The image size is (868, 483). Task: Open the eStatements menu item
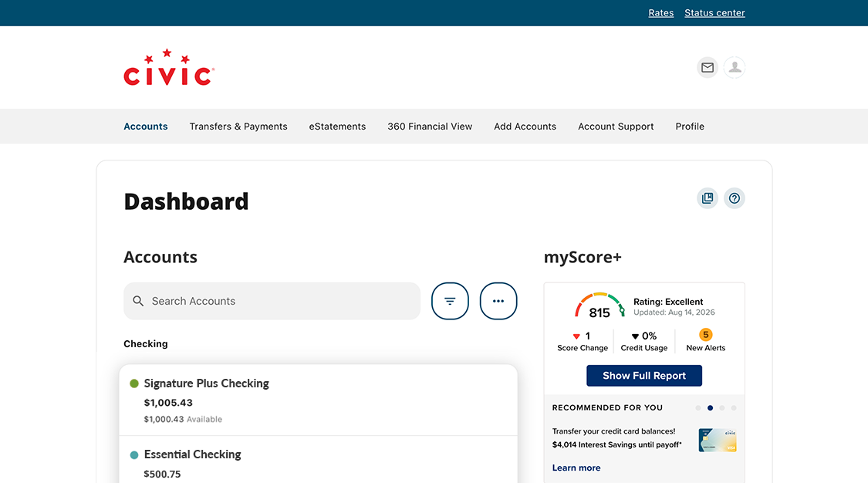click(337, 126)
